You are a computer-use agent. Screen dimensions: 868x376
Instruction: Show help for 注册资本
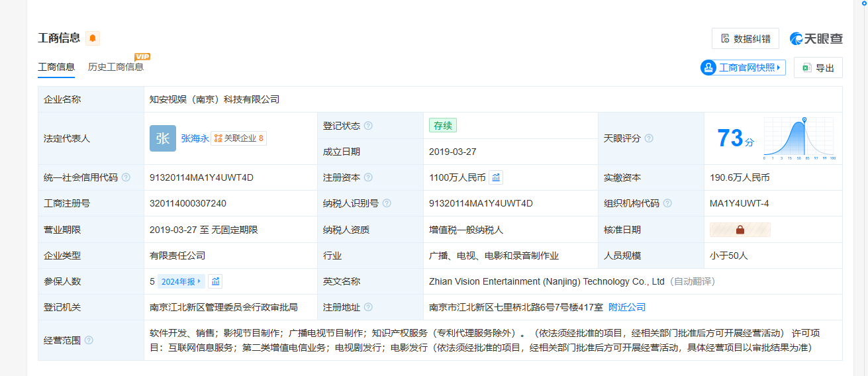(x=368, y=177)
